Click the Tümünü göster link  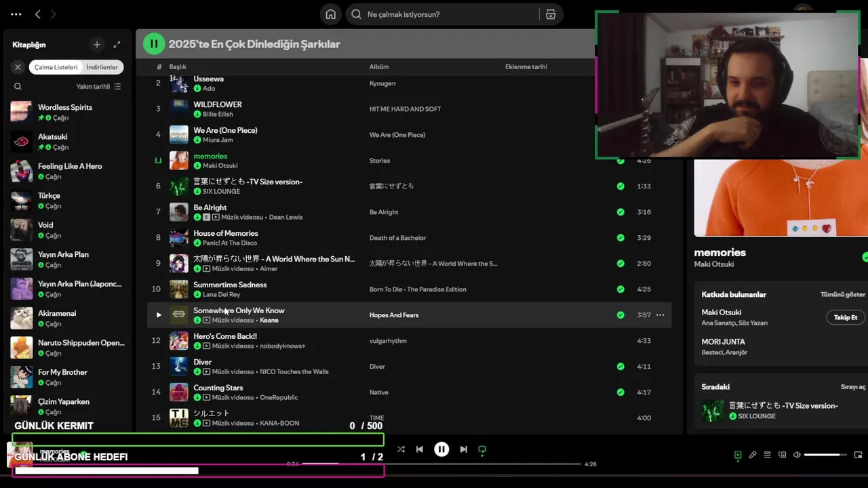[x=842, y=295]
